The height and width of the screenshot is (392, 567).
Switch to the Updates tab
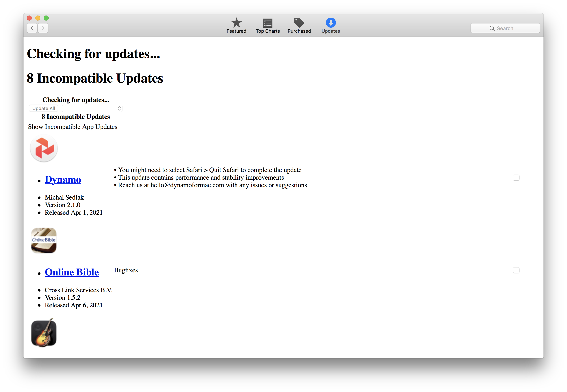pyautogui.click(x=330, y=26)
